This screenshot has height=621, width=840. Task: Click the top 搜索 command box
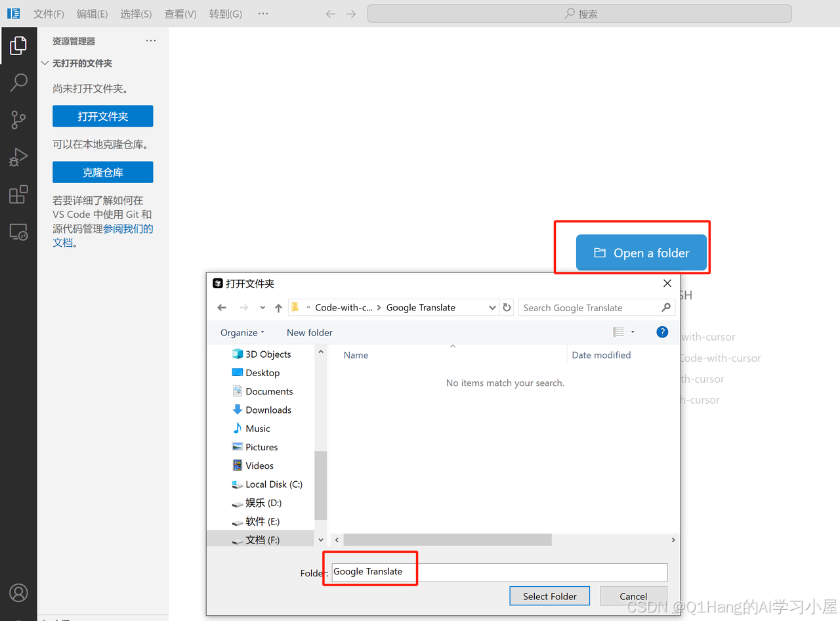579,14
